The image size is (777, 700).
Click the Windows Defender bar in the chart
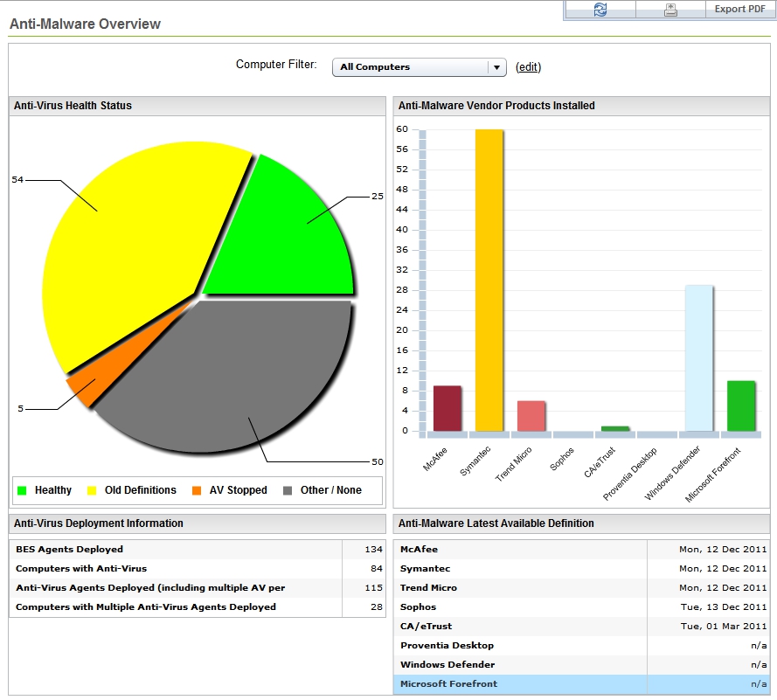point(698,358)
